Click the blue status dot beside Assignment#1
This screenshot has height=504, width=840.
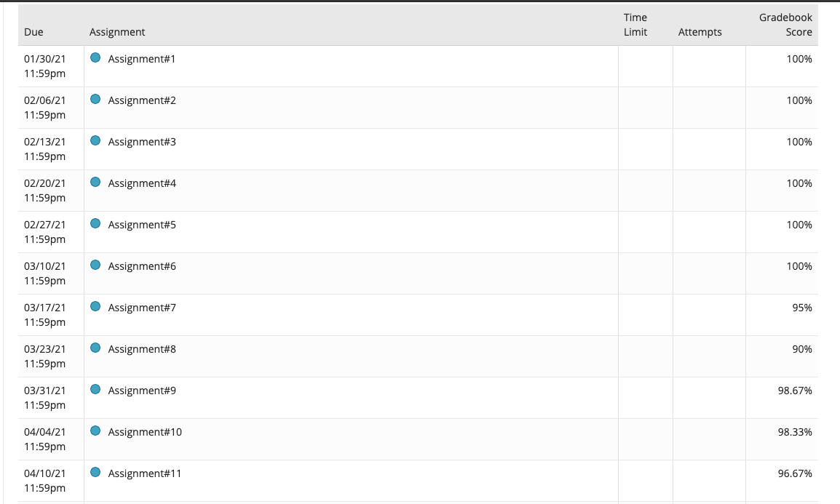pos(95,58)
